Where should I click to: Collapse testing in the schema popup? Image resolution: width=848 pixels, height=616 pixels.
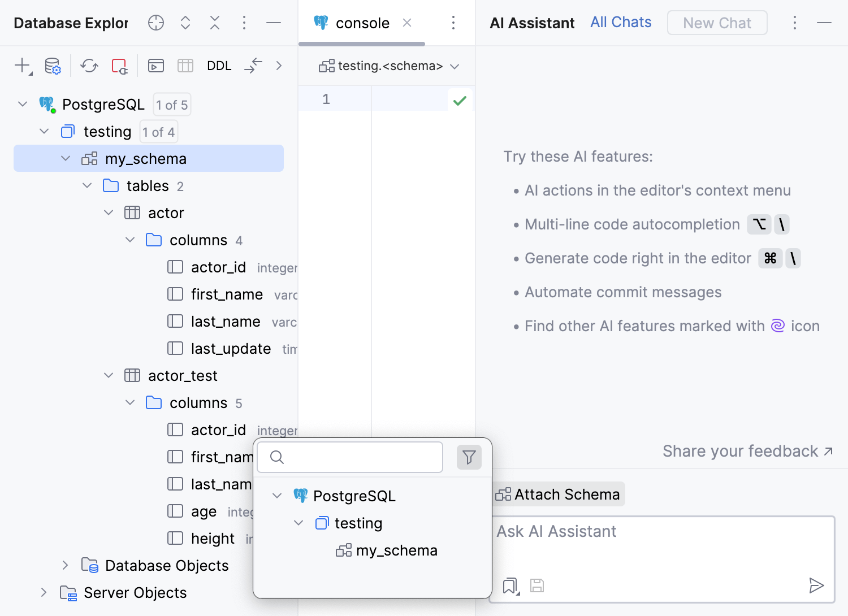tap(298, 523)
